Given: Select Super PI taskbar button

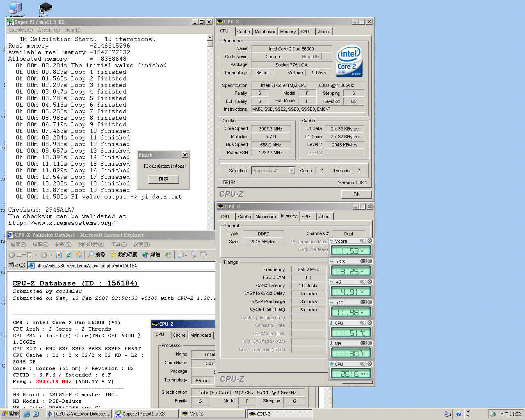Looking at the screenshot, I should [x=145, y=414].
